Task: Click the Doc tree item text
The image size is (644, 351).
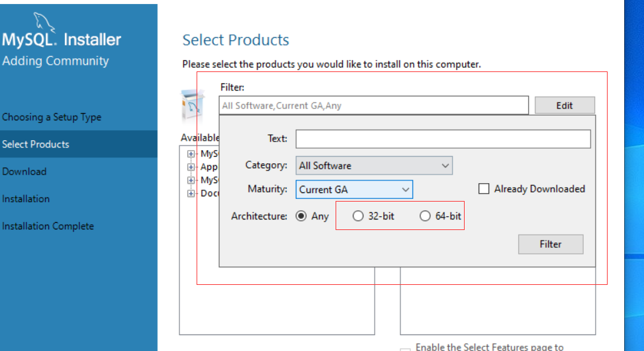Action: pos(209,193)
